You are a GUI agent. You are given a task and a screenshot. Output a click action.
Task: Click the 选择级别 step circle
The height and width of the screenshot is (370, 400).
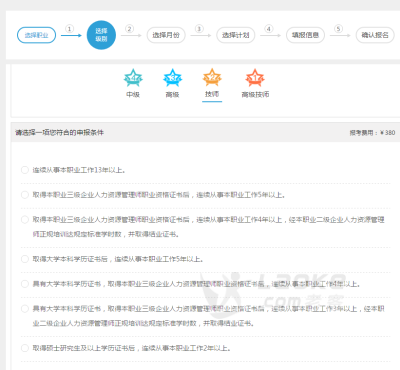point(101,35)
